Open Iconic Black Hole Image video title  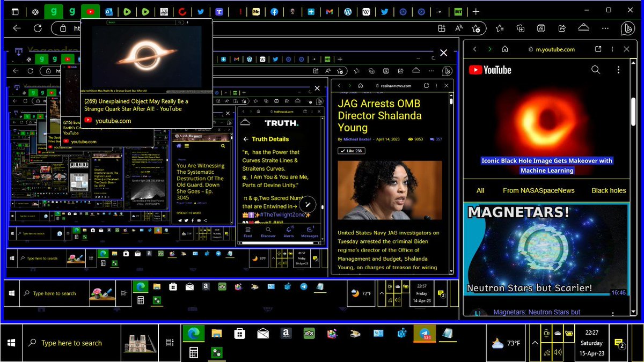[x=547, y=165]
